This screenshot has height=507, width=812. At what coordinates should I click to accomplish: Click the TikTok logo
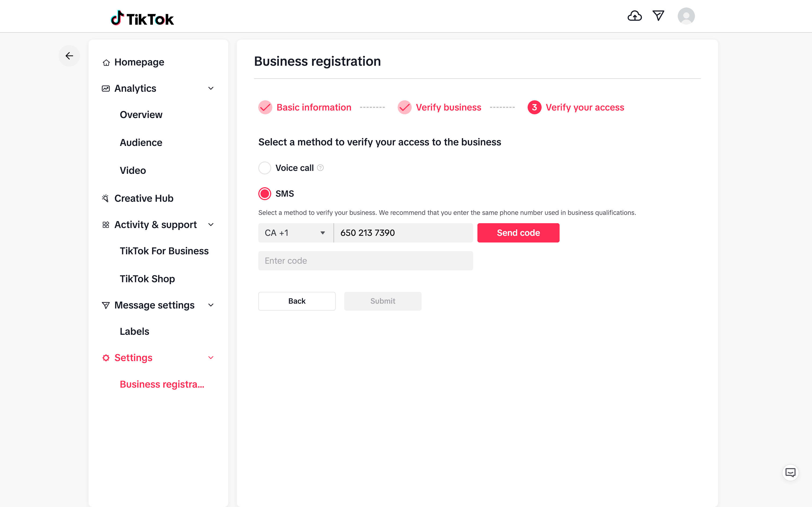(x=142, y=19)
